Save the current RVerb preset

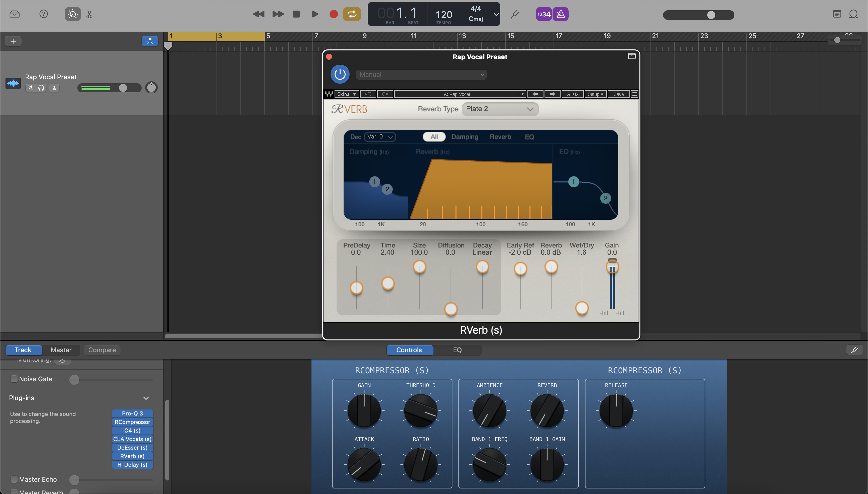pyautogui.click(x=618, y=94)
